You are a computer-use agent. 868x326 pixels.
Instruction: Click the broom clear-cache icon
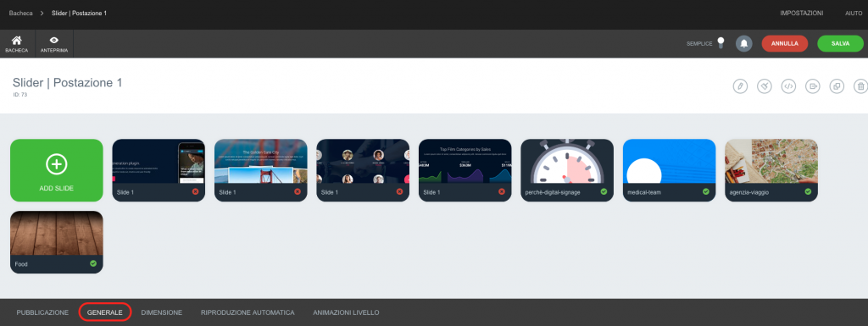765,86
